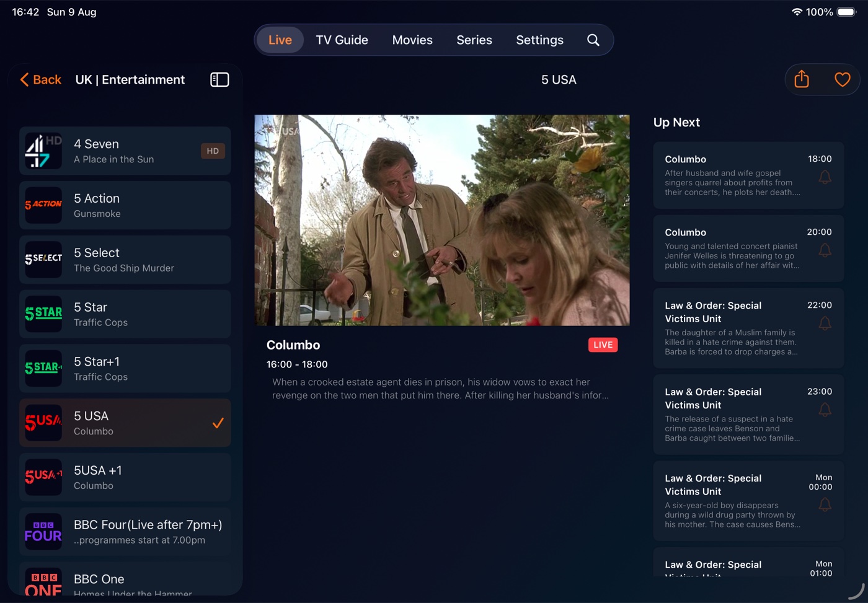Click the 5USA +1 channel logo
This screenshot has height=603, width=868.
pos(43,477)
